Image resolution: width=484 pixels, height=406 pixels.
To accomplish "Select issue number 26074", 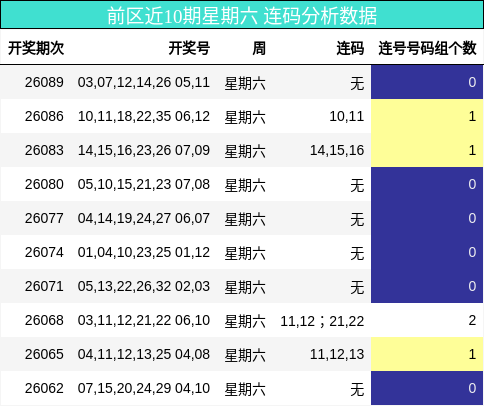I will tap(44, 252).
